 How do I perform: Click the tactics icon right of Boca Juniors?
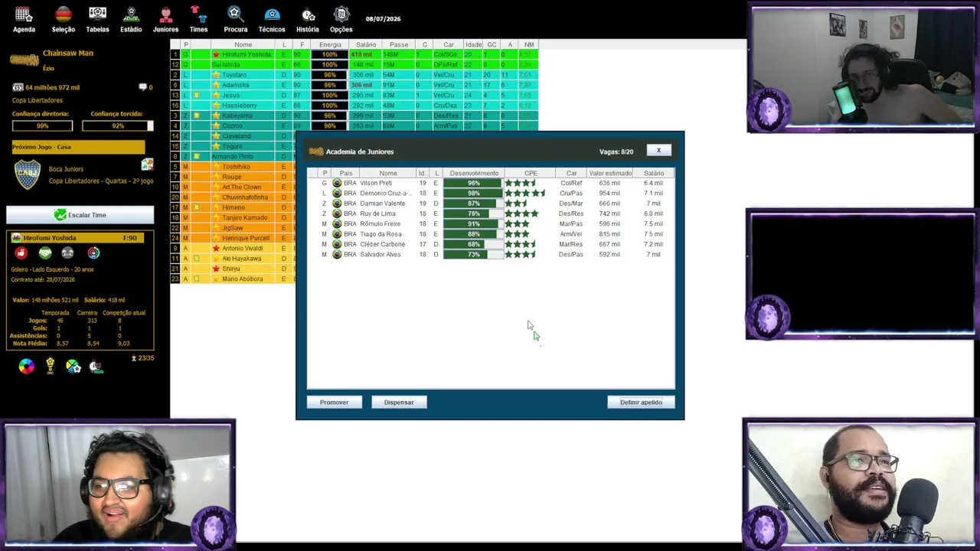147,165
